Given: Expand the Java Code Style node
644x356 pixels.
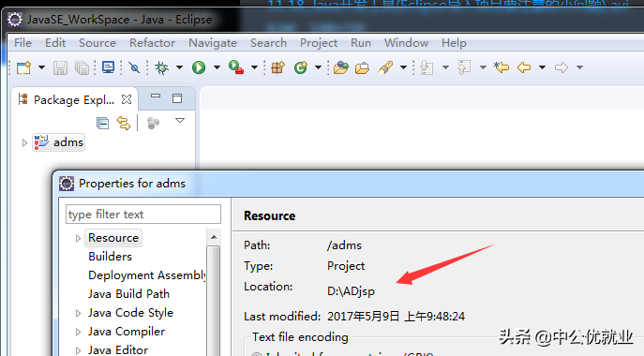Looking at the screenshot, I should tap(78, 313).
